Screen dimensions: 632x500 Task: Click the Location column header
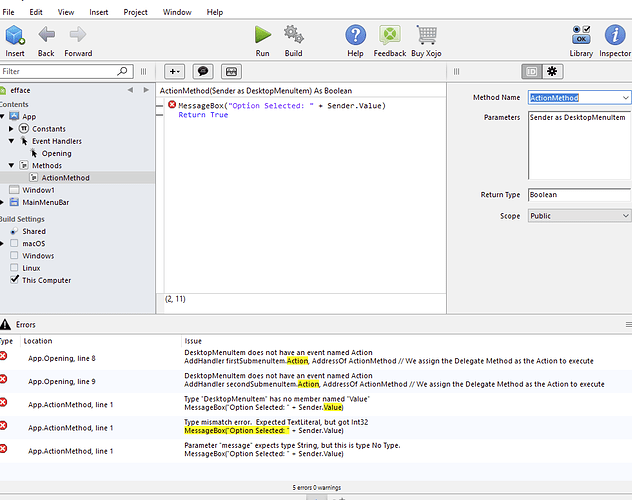click(38, 341)
